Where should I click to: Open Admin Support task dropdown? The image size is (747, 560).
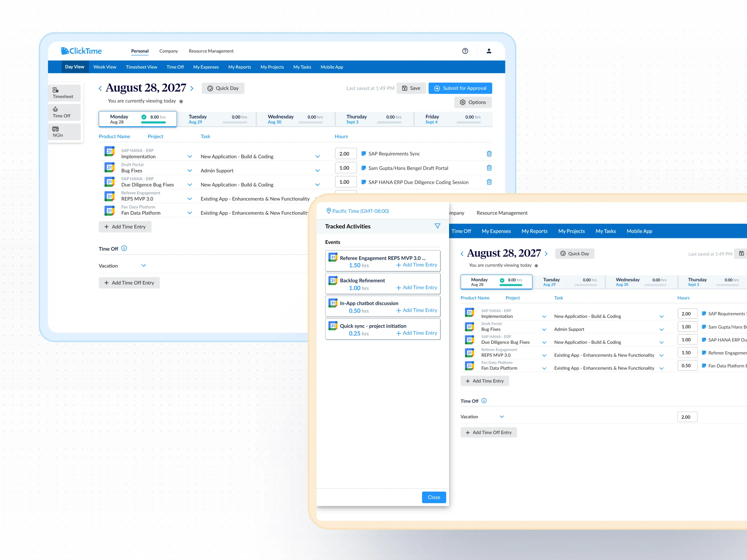317,171
